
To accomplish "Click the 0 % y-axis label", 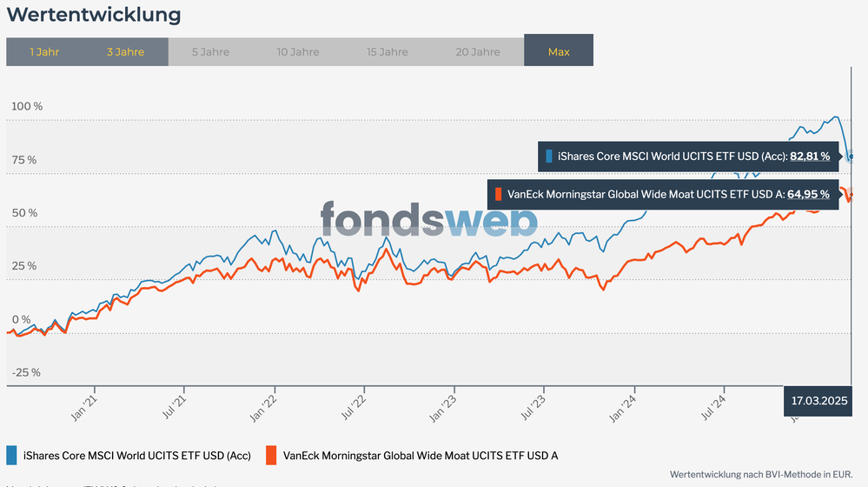I will (x=22, y=320).
